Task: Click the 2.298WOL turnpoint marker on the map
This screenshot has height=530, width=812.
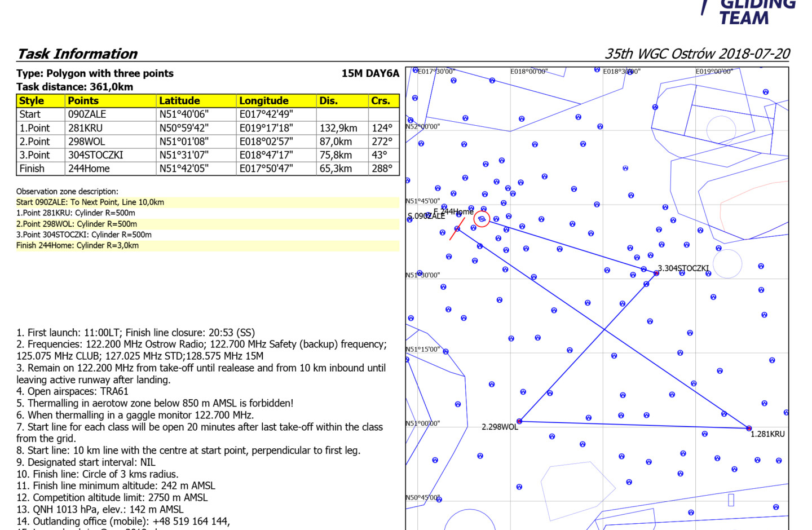Action: coord(519,421)
